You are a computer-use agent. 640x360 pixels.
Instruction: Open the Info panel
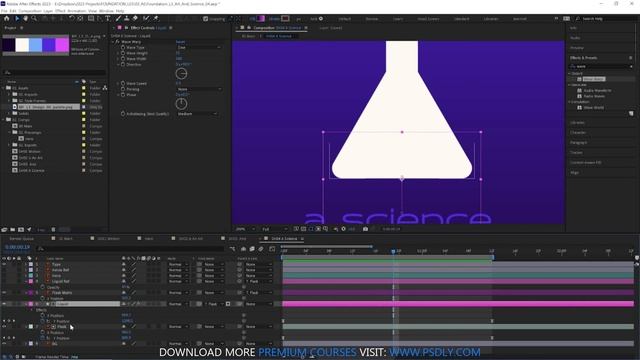pyautogui.click(x=574, y=28)
